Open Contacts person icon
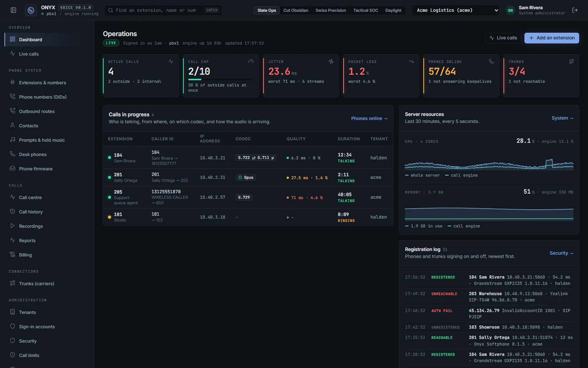 click(x=12, y=125)
